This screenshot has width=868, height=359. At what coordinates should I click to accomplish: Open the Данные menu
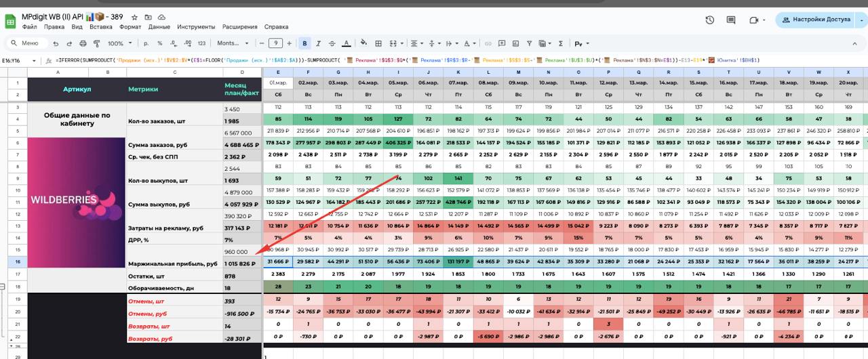coord(159,27)
